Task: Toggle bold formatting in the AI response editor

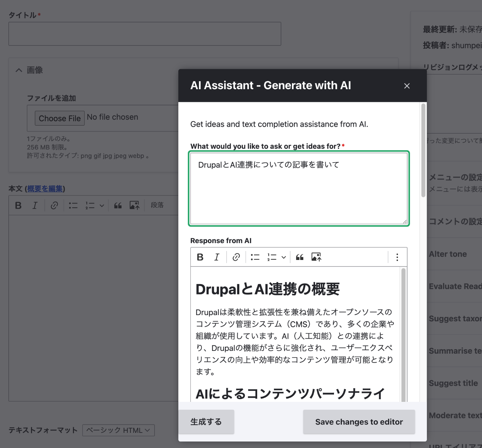Action: click(200, 257)
